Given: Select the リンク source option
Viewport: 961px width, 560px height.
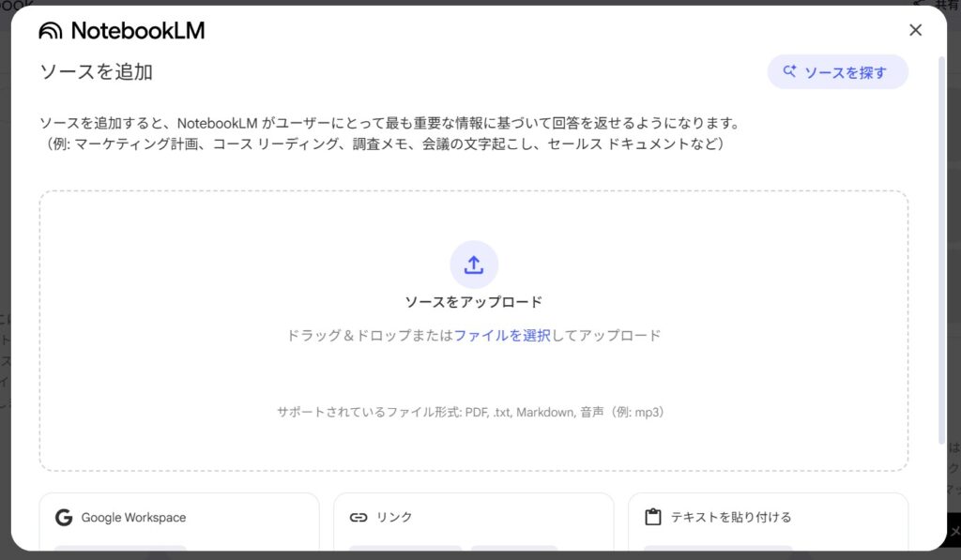Looking at the screenshot, I should pos(474,522).
